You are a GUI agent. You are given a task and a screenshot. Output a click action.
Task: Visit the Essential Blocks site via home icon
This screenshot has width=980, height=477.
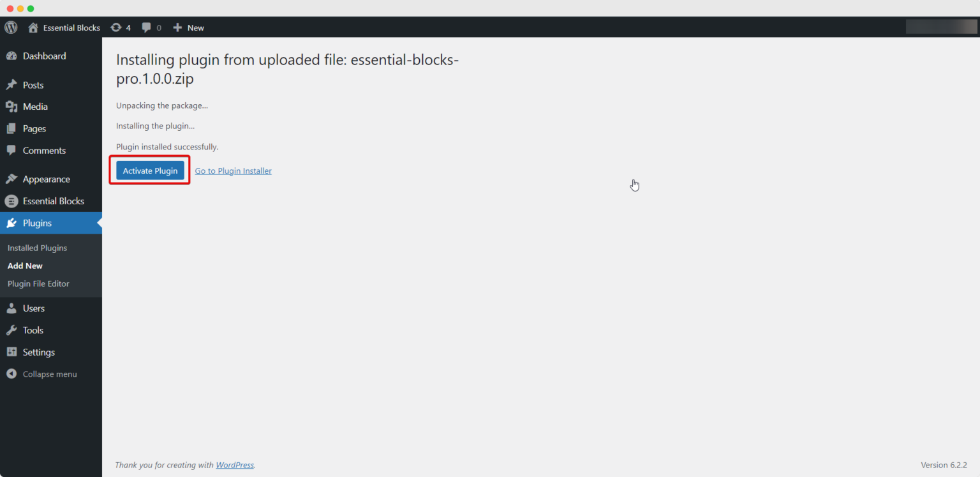pos(33,27)
